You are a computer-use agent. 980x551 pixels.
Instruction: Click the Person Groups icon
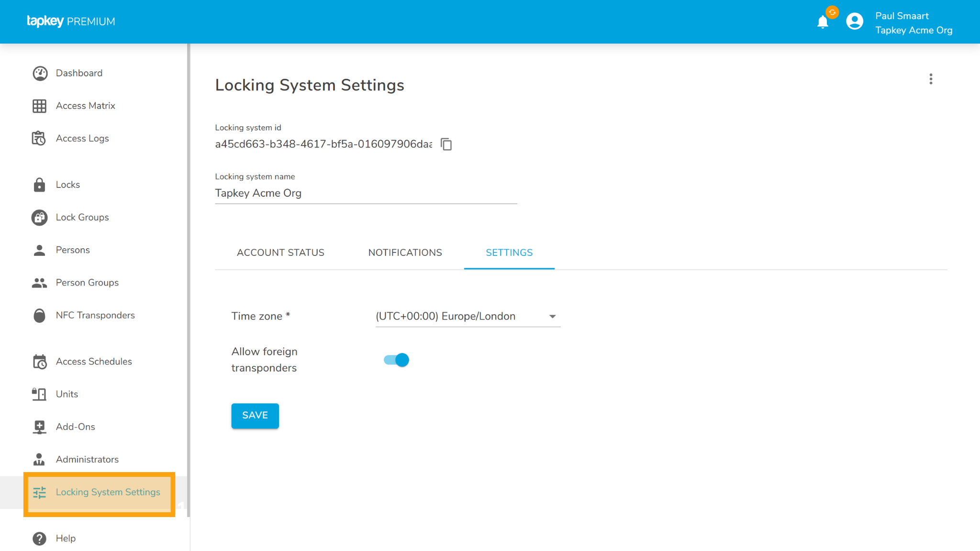pos(39,283)
